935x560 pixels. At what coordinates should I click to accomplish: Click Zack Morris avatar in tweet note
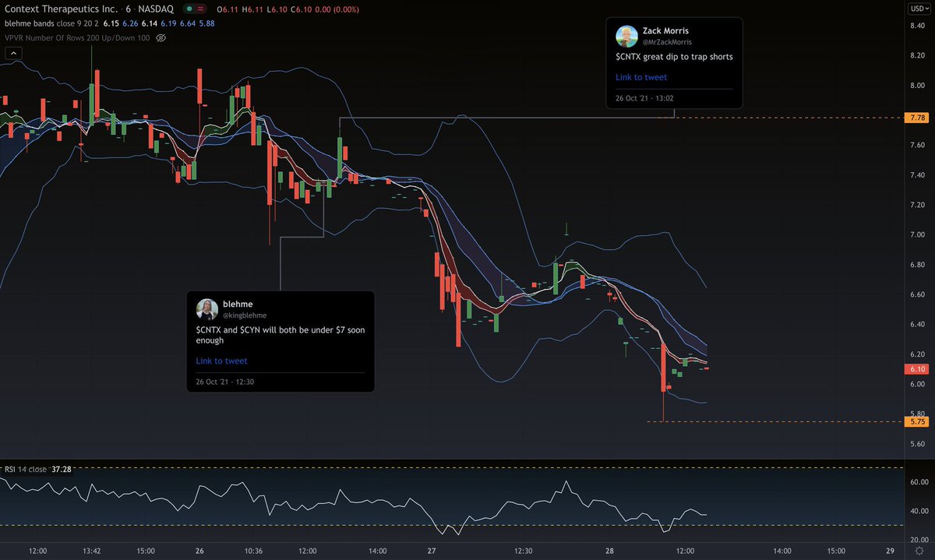[626, 36]
